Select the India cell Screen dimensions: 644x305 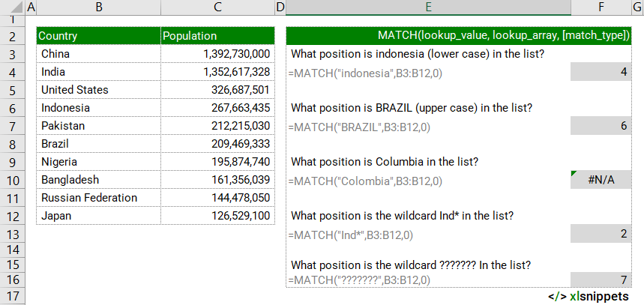pyautogui.click(x=98, y=72)
